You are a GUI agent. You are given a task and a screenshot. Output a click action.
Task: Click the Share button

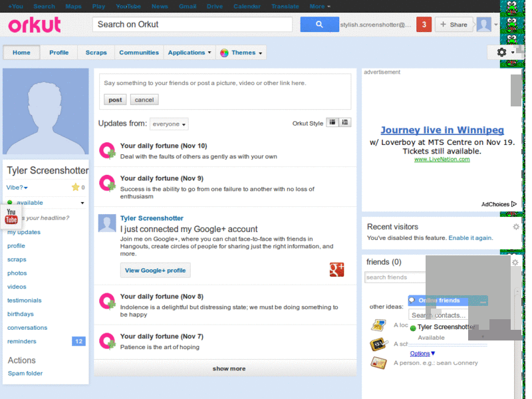[x=454, y=25]
